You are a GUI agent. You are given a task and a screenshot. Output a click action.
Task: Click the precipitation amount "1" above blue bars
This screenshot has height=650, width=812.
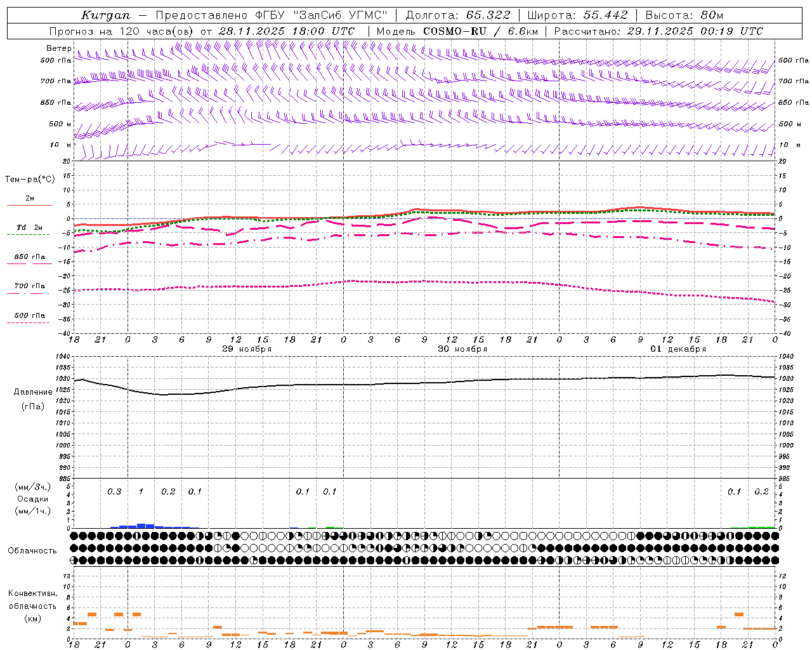(141, 491)
